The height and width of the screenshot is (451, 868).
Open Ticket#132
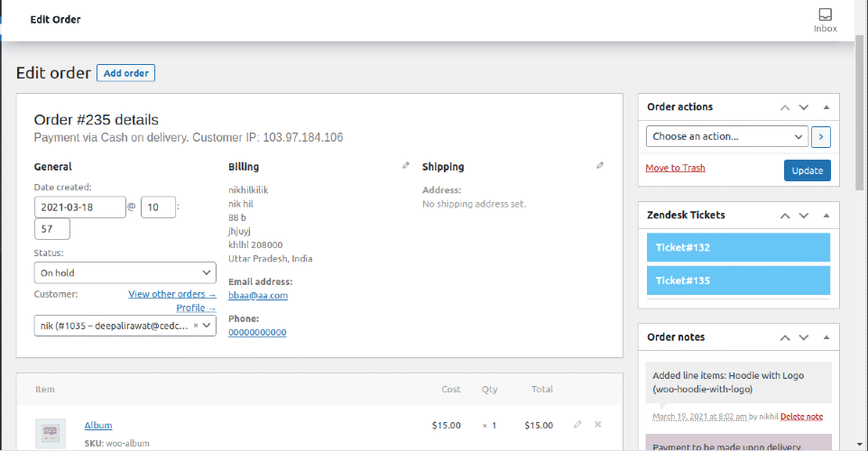click(738, 247)
